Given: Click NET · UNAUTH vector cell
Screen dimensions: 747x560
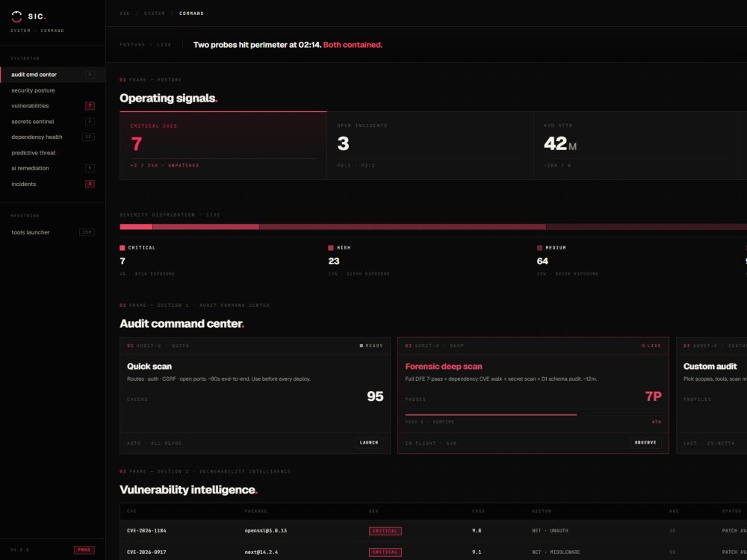Looking at the screenshot, I should point(550,530).
